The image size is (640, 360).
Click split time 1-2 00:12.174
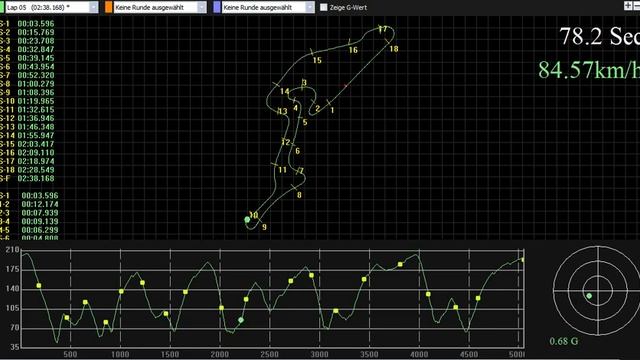(29, 204)
